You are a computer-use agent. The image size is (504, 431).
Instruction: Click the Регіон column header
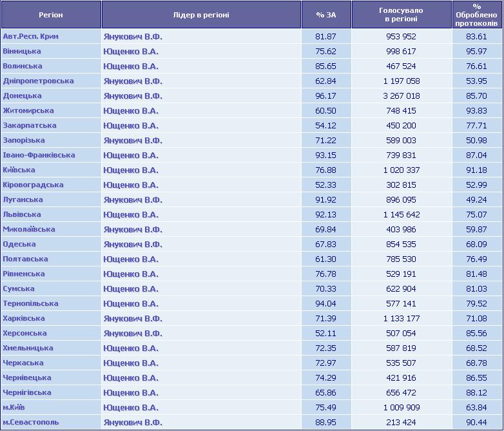[x=51, y=15]
